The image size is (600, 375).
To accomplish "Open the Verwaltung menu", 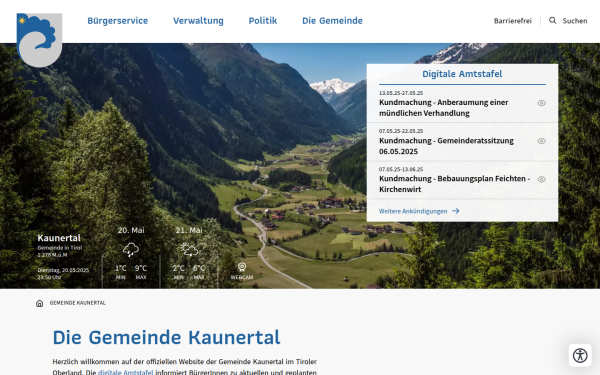I will (x=198, y=21).
